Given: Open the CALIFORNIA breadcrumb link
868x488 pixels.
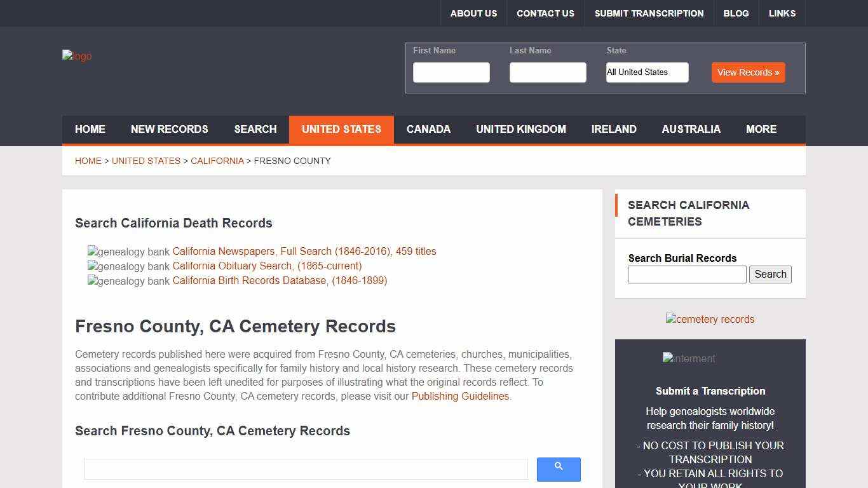Looking at the screenshot, I should (217, 161).
